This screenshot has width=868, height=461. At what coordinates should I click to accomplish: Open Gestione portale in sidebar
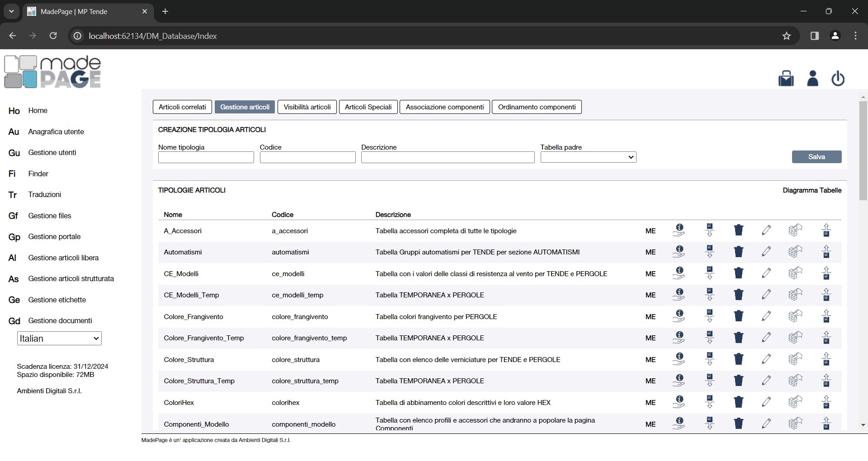pos(54,236)
